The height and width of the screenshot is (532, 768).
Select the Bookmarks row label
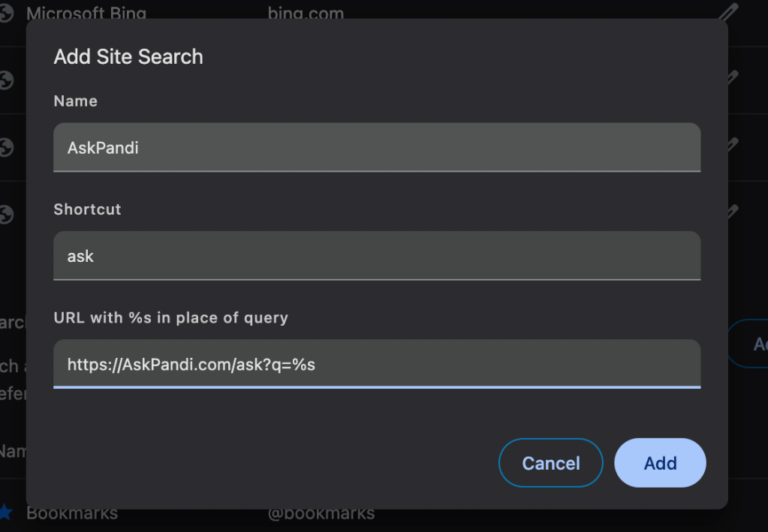pos(72,513)
